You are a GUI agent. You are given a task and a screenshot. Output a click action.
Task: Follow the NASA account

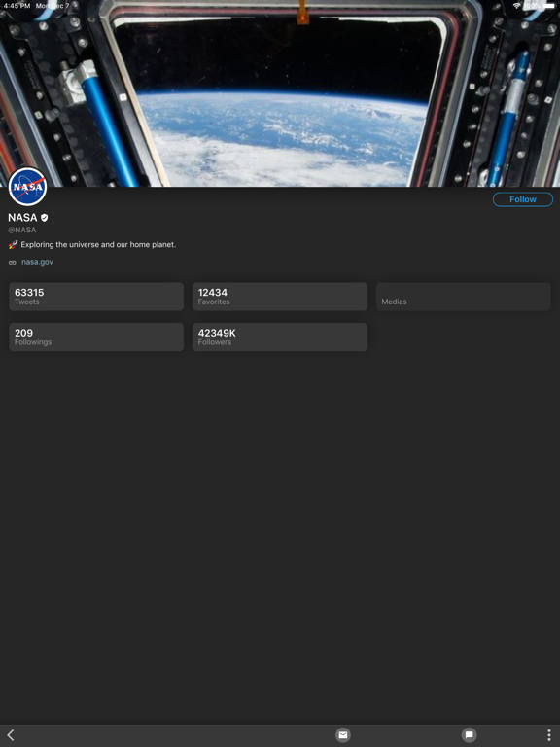click(523, 199)
